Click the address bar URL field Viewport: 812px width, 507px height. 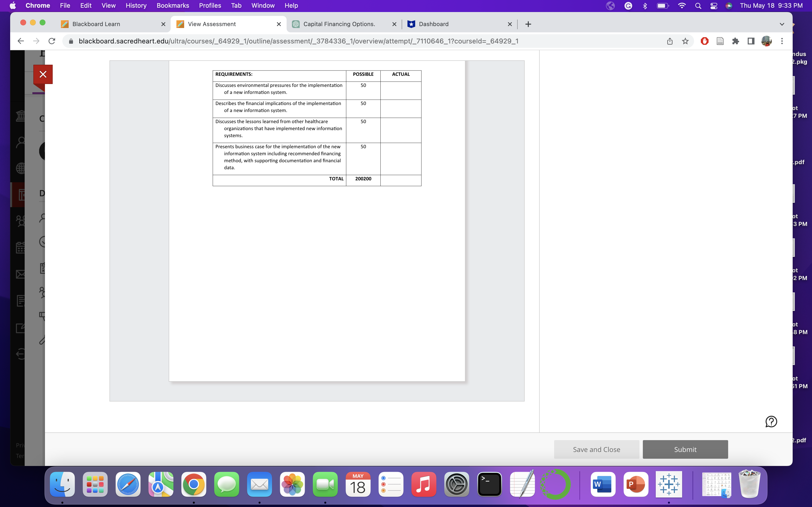coord(299,41)
